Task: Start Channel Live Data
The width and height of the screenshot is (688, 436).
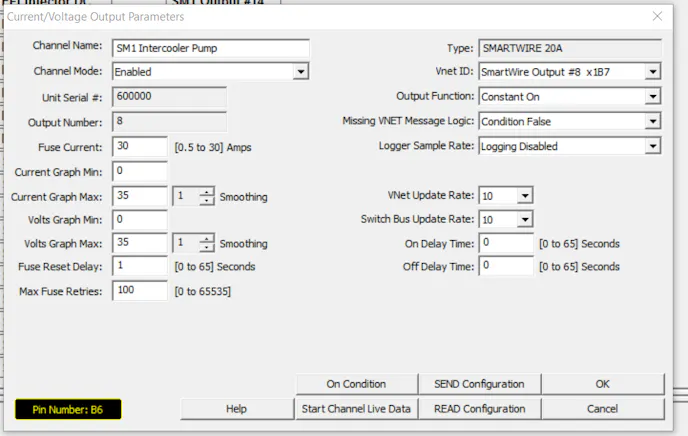Action: (x=356, y=408)
